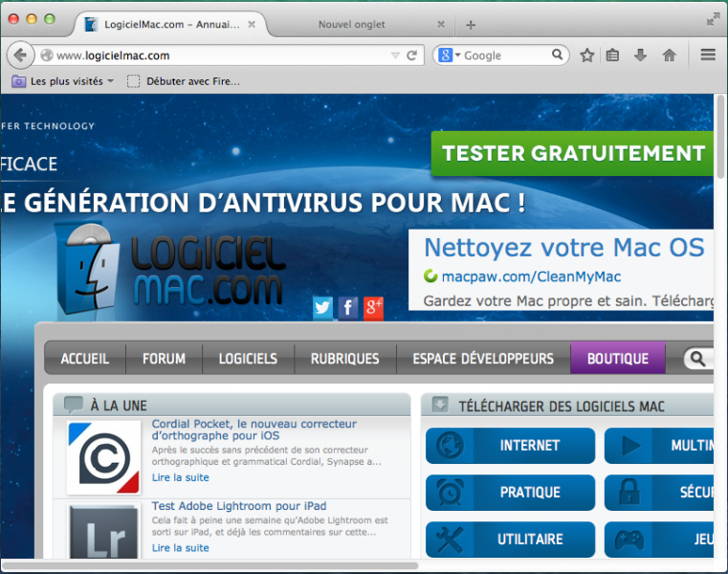728x574 pixels.
Task: Open the downloads arrow icon
Action: click(640, 55)
